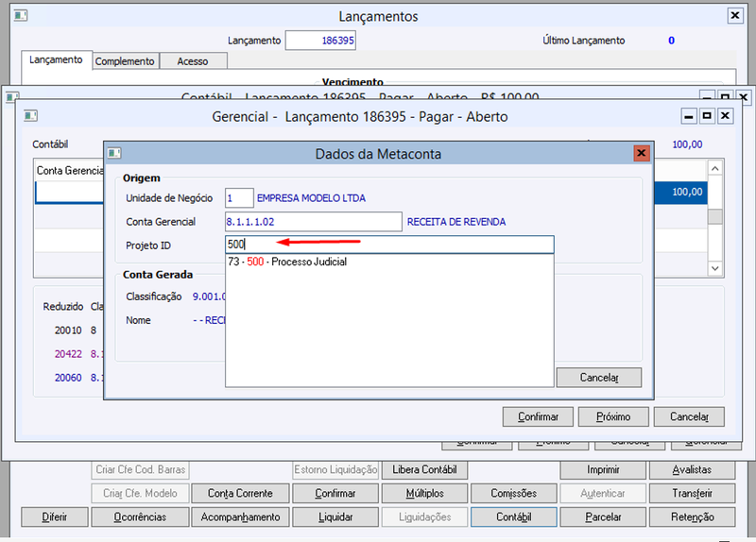This screenshot has width=756, height=542.
Task: Click the scroll down arrow in grid
Action: click(715, 268)
